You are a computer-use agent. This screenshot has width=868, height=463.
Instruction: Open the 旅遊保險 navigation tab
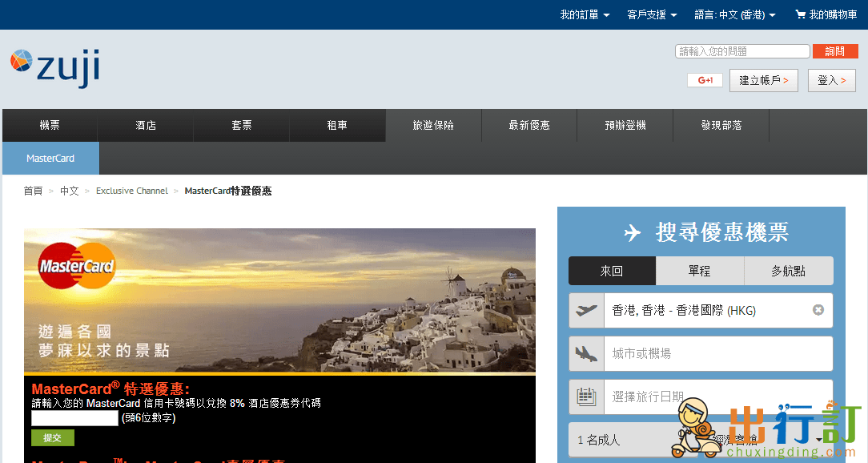pyautogui.click(x=433, y=125)
